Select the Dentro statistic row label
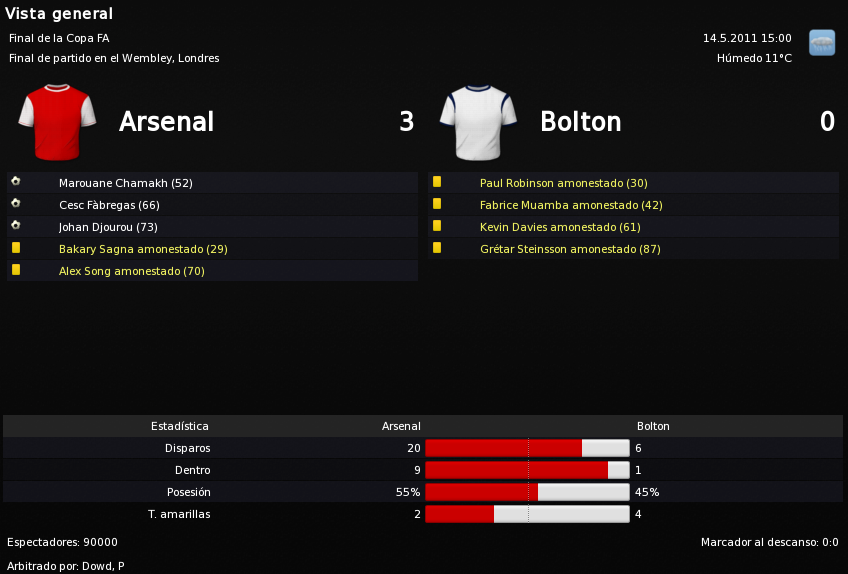Image resolution: width=848 pixels, height=574 pixels. (193, 470)
